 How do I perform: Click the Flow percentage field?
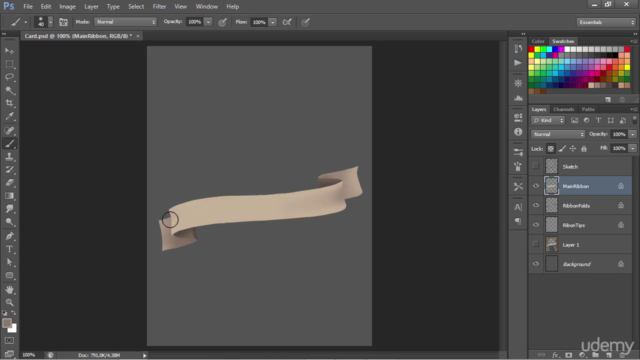point(259,22)
